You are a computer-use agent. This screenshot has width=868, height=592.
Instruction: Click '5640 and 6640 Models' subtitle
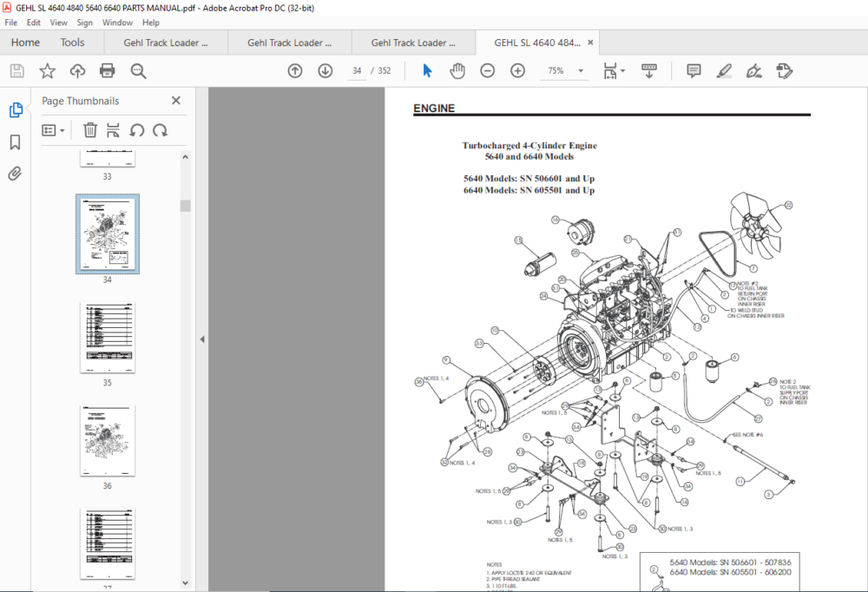point(529,157)
